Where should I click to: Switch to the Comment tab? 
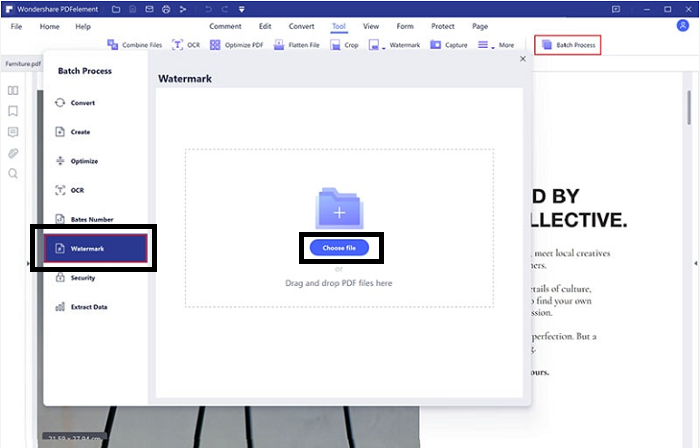225,26
